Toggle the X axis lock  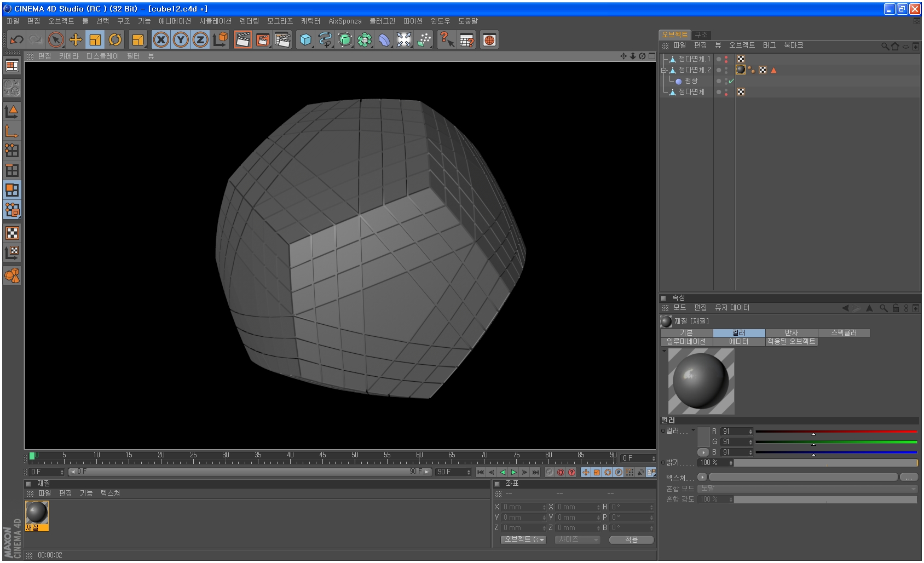160,39
